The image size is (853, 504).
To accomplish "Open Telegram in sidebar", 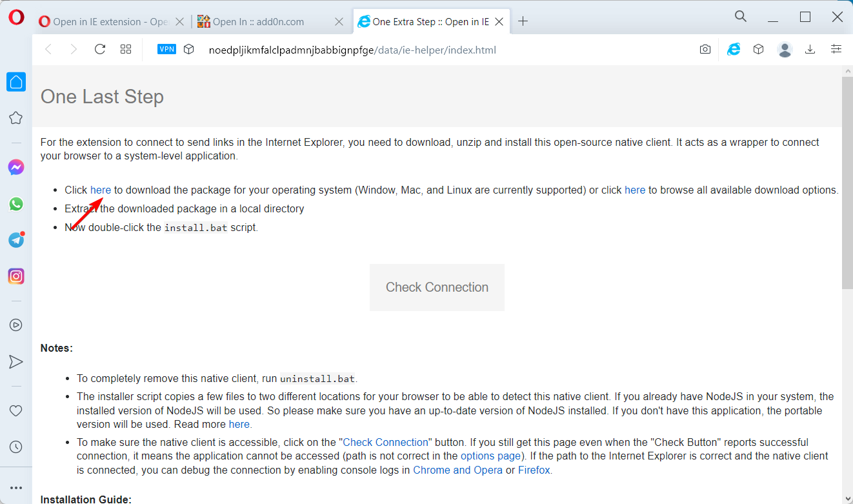I will click(16, 240).
